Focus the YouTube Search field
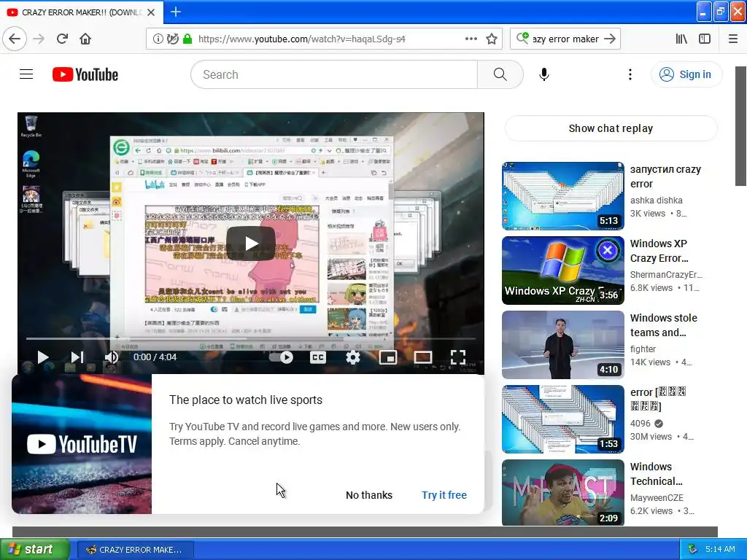This screenshot has height=560, width=747. [x=334, y=74]
